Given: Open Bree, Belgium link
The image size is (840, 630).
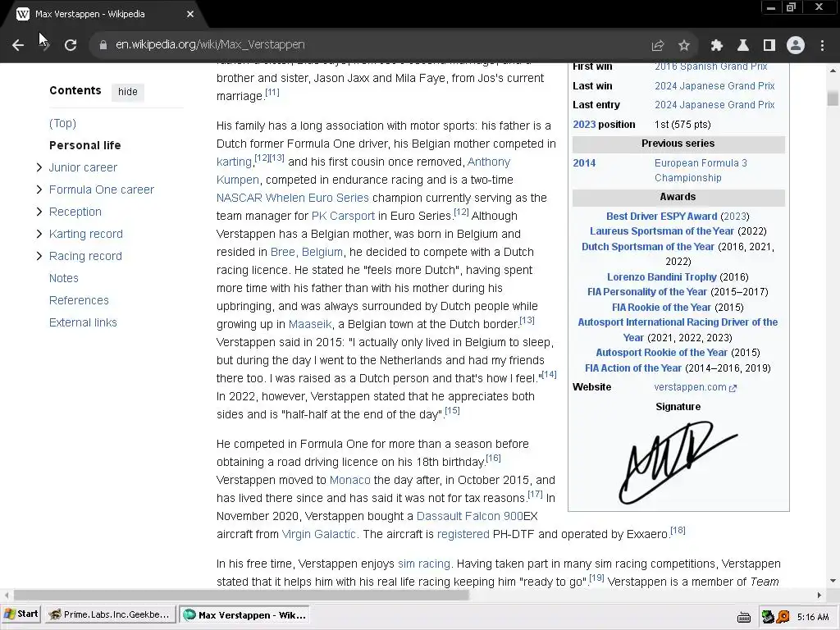Looking at the screenshot, I should (x=307, y=252).
